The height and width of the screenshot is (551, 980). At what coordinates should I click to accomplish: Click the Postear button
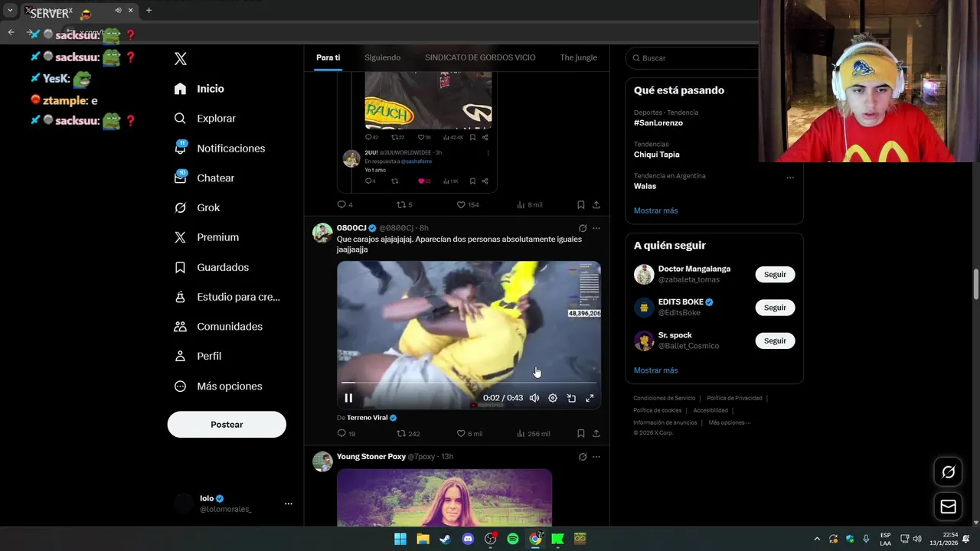227,425
